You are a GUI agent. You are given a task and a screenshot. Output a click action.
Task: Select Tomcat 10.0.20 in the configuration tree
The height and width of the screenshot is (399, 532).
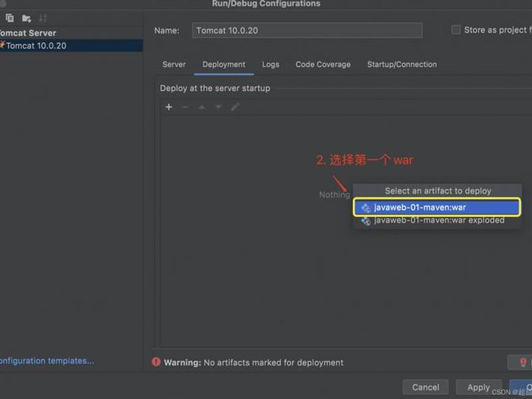[x=71, y=45]
